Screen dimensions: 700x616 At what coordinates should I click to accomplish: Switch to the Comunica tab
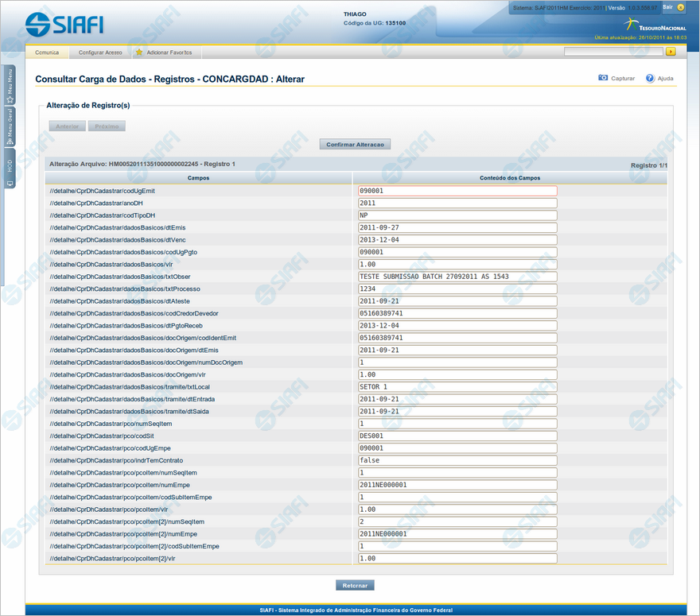click(48, 52)
